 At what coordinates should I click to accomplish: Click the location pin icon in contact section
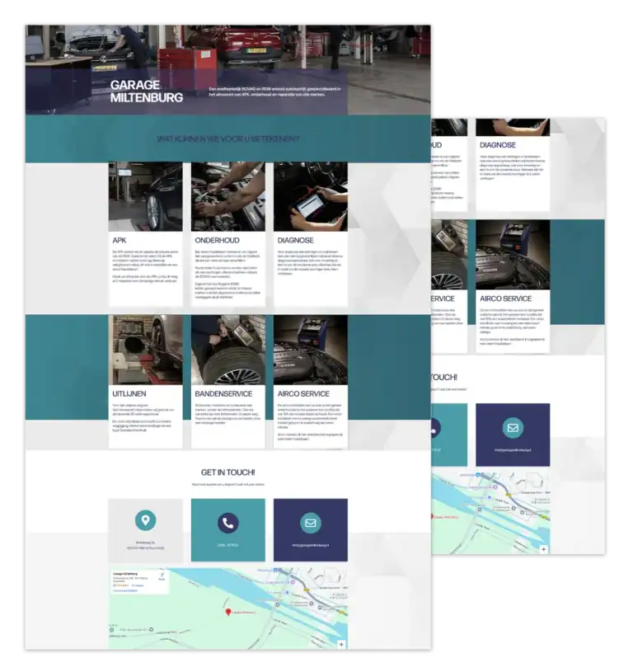(x=145, y=520)
